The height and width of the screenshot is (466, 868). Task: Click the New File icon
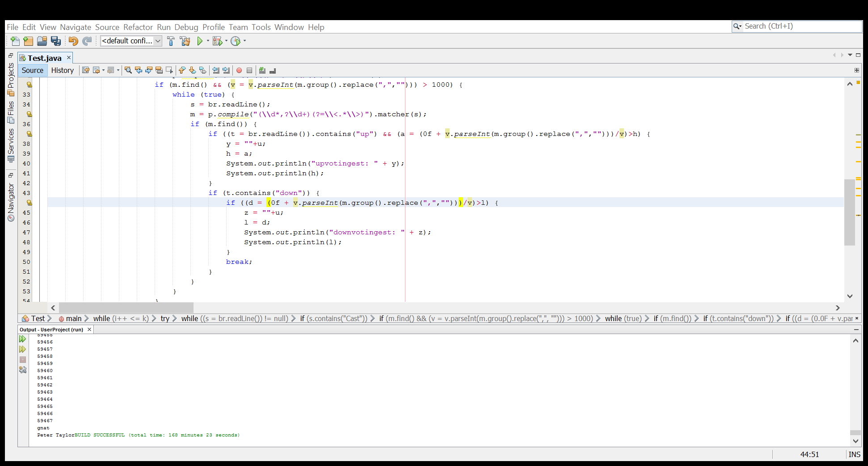[x=15, y=41]
